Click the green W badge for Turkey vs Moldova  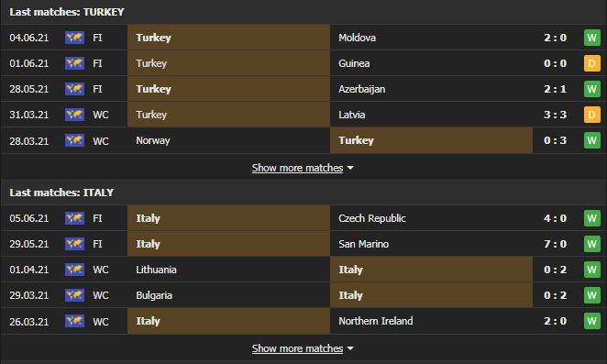coord(592,38)
